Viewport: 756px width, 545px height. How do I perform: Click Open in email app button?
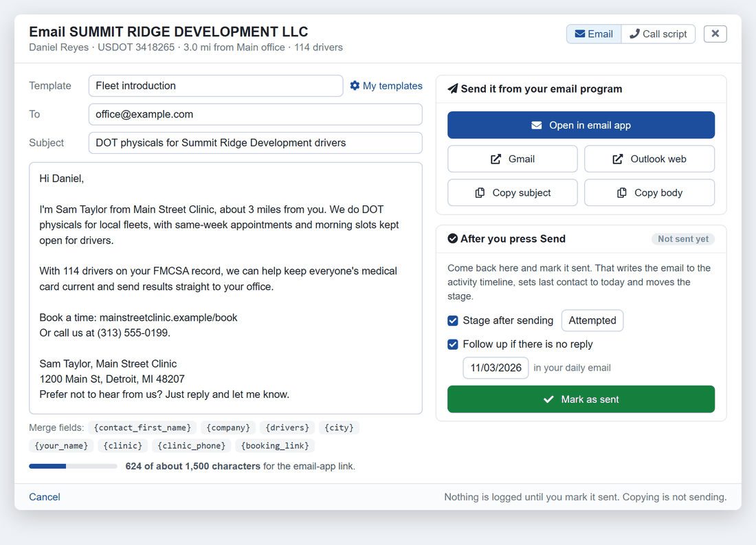coord(581,125)
